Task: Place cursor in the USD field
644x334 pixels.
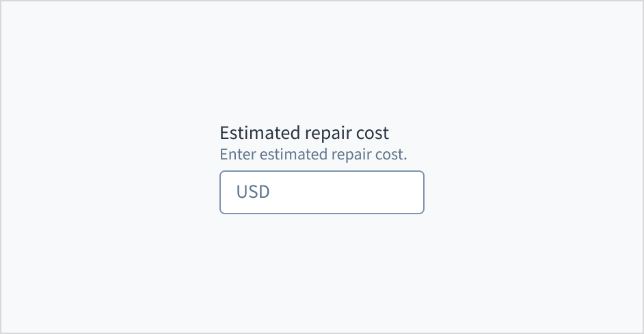Action: pos(321,192)
